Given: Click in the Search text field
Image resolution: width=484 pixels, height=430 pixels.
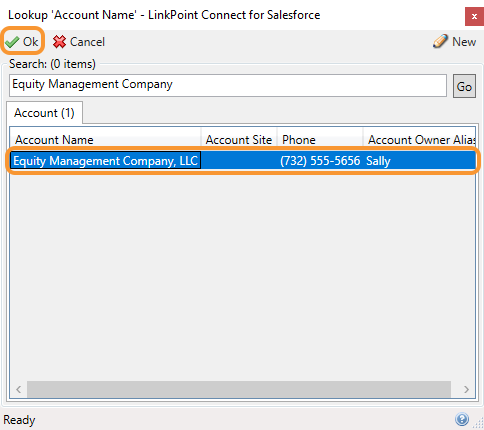Looking at the screenshot, I should [x=228, y=86].
